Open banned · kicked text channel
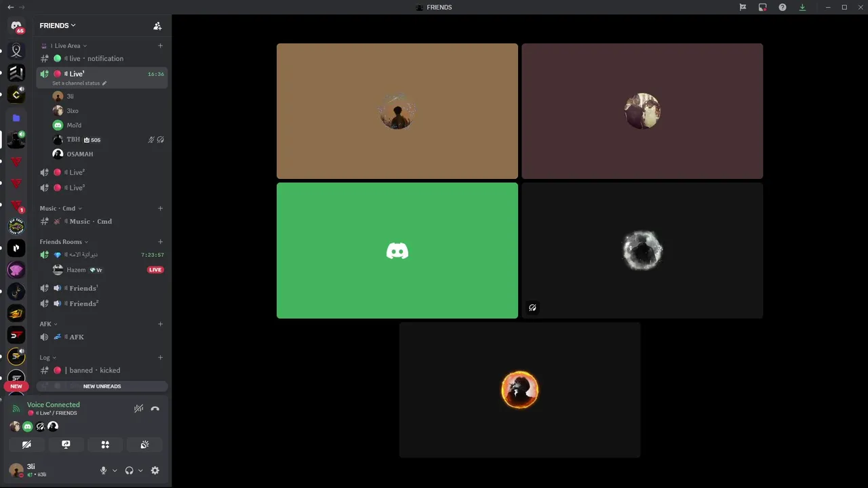868x488 pixels. 102,371
